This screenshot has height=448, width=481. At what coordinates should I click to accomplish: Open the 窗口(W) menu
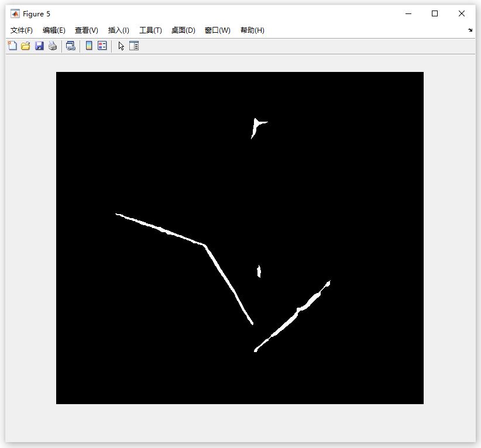[218, 30]
